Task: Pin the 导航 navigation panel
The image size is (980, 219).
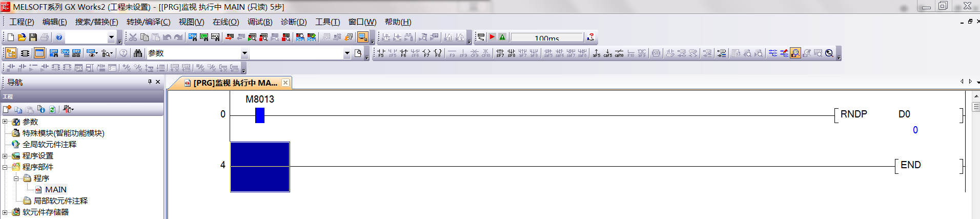Action: pos(150,82)
